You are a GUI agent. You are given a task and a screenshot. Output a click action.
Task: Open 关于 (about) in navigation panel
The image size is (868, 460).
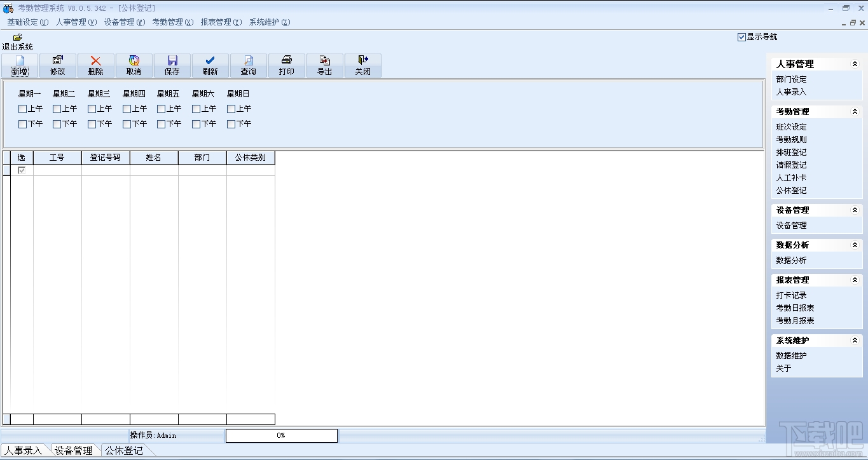tap(783, 369)
